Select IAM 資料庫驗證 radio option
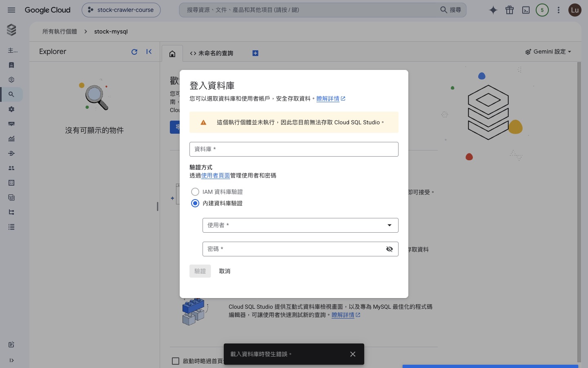The image size is (588, 368). (195, 192)
